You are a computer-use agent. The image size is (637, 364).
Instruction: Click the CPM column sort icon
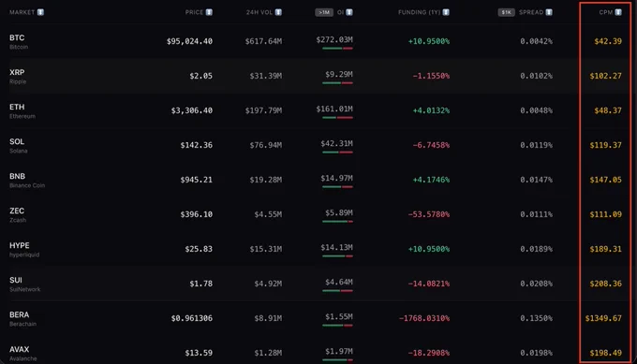(618, 12)
